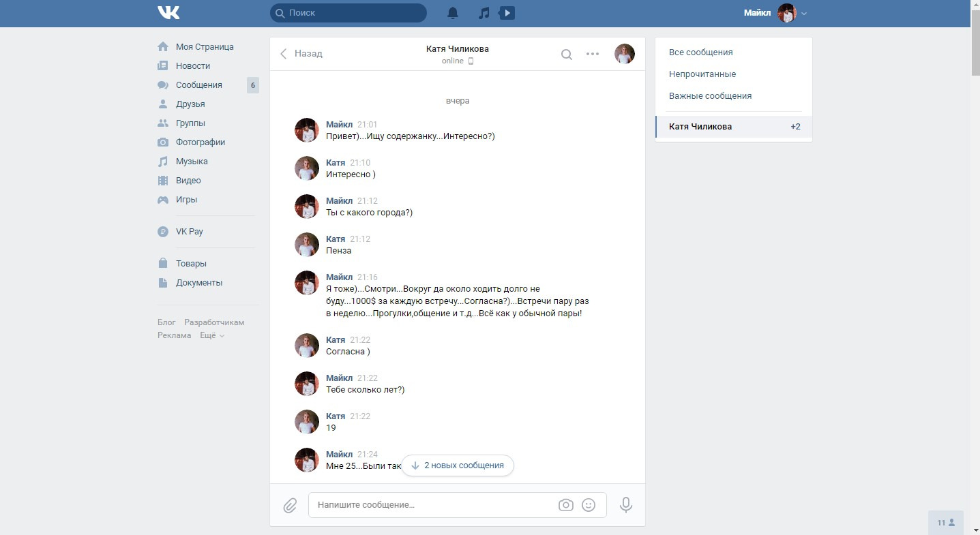980x535 pixels.
Task: Focus the Напишите сообщение input field
Action: [458, 505]
